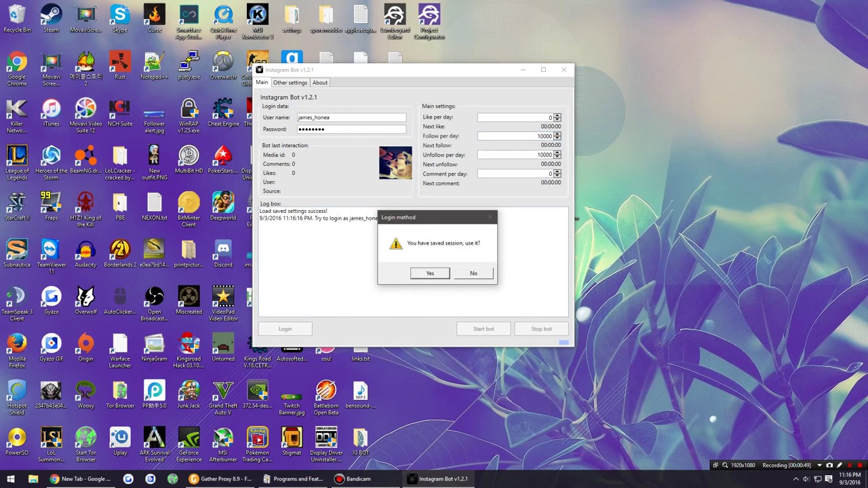Click the Uplay desktop icon
This screenshot has height=488, width=868.
(120, 441)
